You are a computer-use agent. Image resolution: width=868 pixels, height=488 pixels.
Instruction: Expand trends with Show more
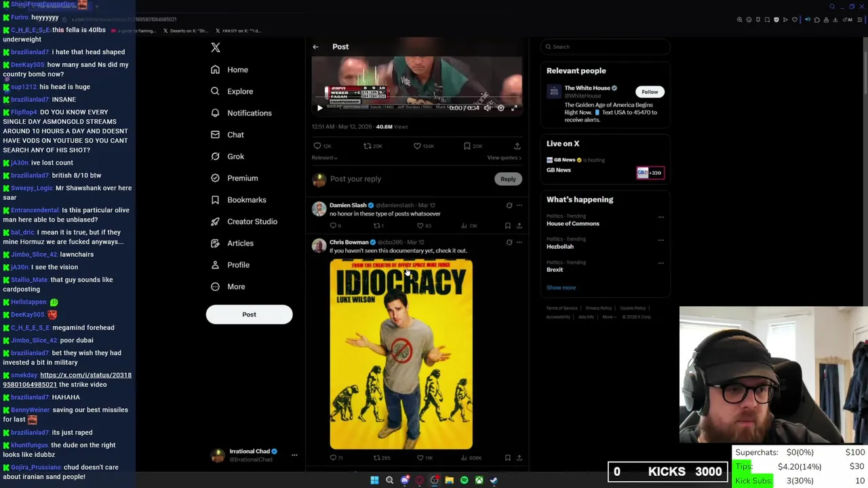click(x=561, y=287)
